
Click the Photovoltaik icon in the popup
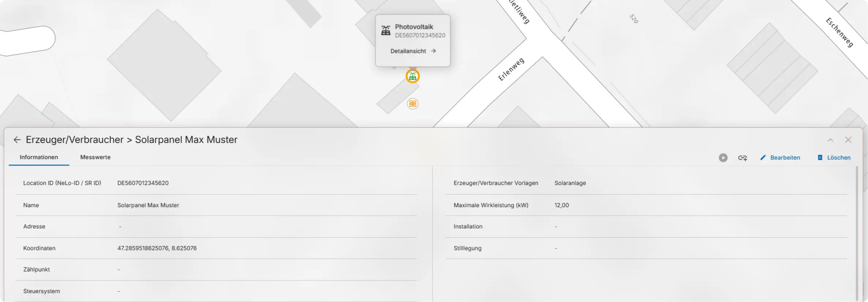coord(386,30)
